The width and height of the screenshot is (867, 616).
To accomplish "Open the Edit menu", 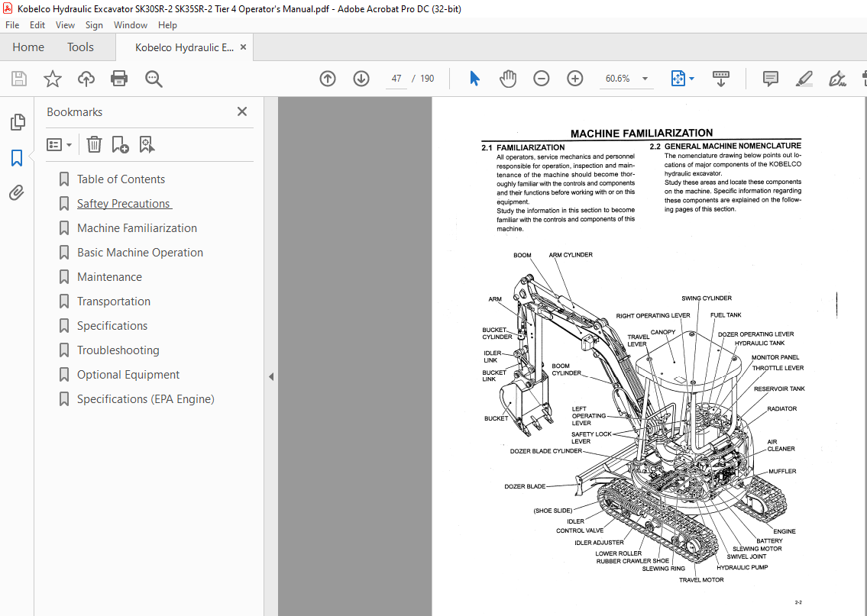I will (37, 25).
